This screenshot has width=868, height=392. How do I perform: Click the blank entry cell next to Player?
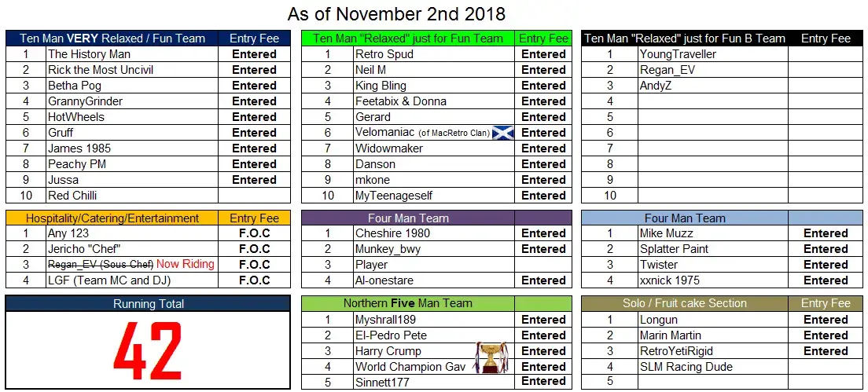[x=543, y=265]
